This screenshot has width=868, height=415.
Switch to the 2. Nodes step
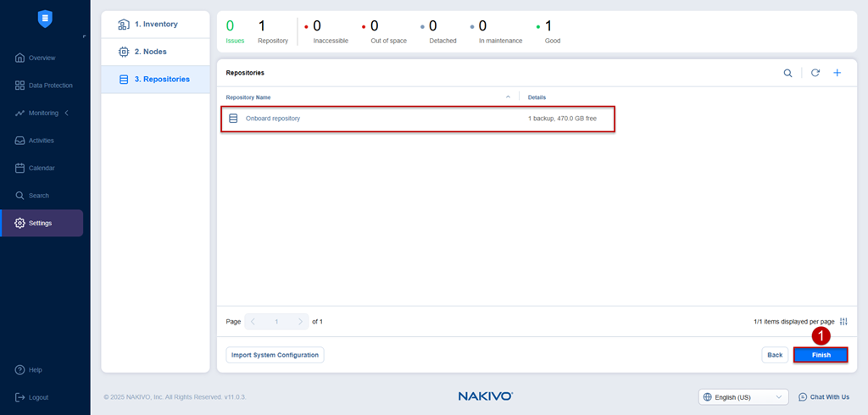pos(156,52)
